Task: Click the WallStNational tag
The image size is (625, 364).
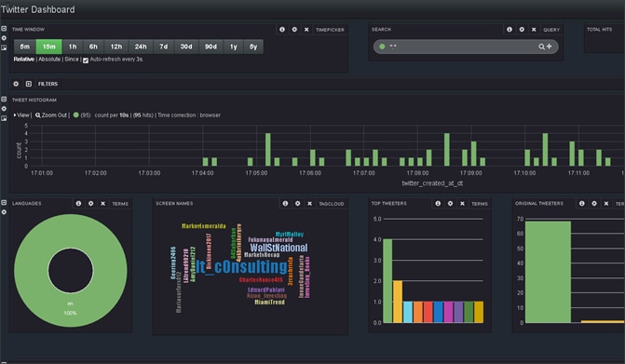Action: [x=279, y=248]
